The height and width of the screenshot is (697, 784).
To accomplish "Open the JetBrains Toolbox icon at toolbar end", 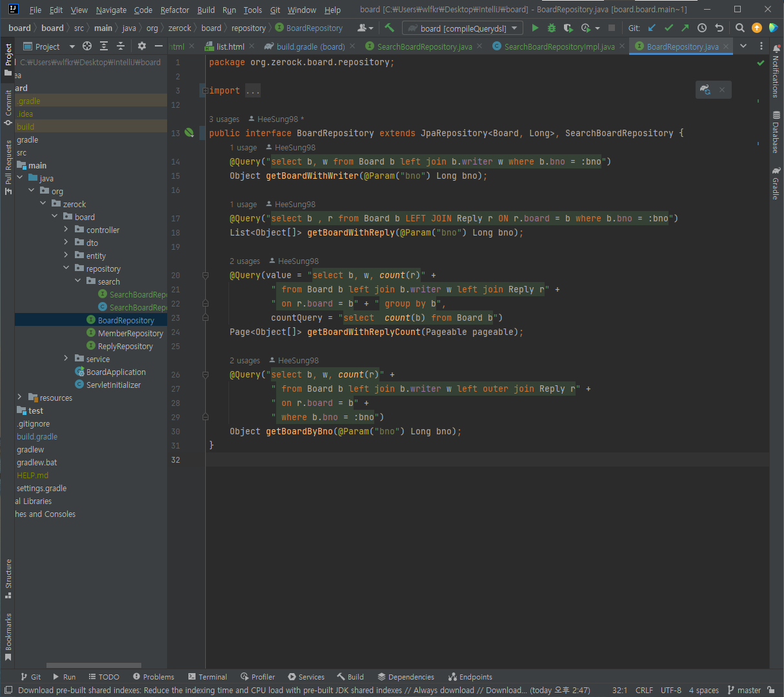I will (773, 28).
